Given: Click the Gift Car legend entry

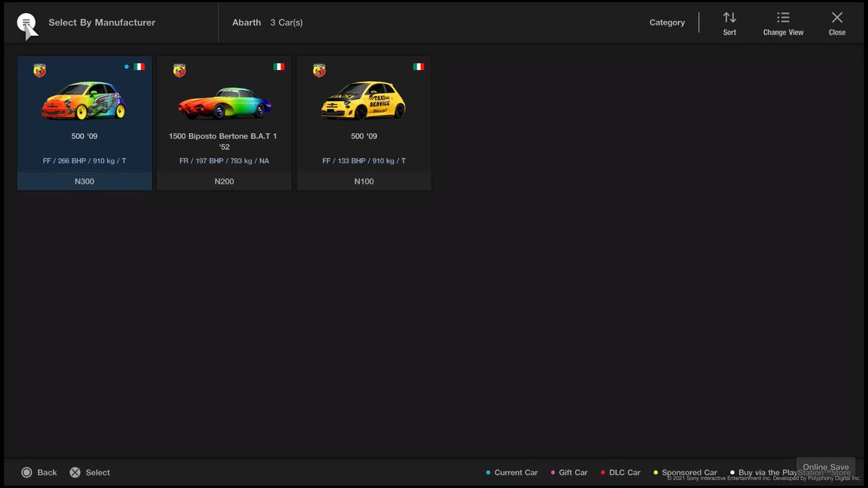Looking at the screenshot, I should (569, 472).
